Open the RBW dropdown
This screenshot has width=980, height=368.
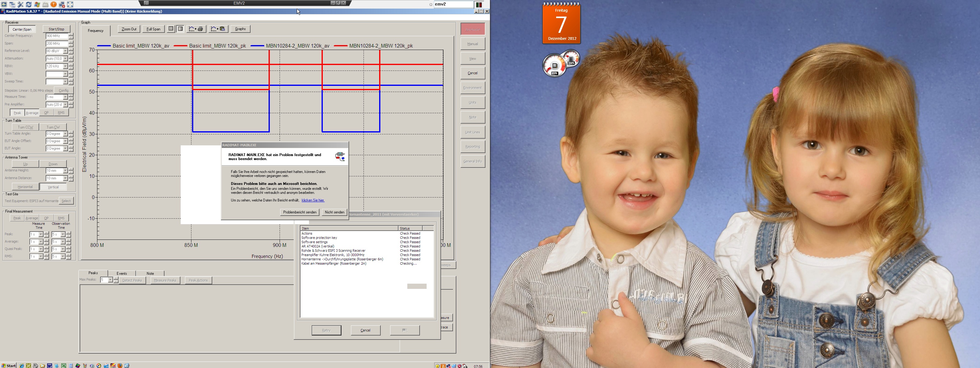point(66,66)
